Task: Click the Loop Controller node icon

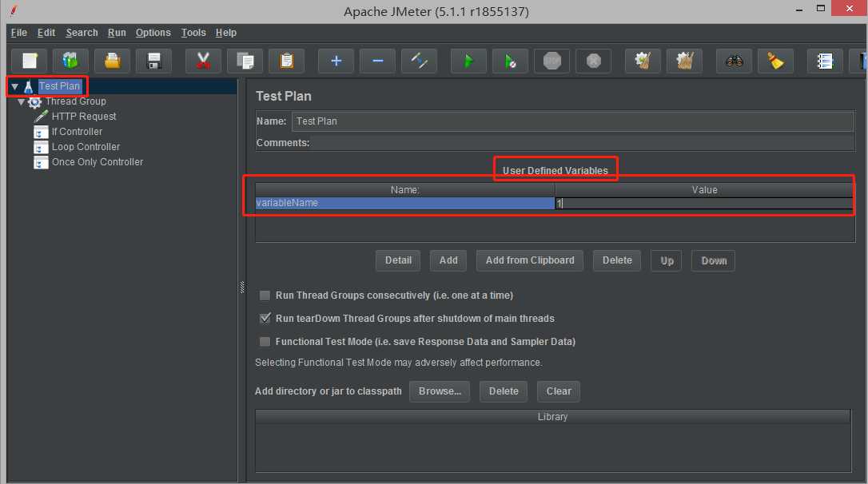Action: click(x=41, y=147)
